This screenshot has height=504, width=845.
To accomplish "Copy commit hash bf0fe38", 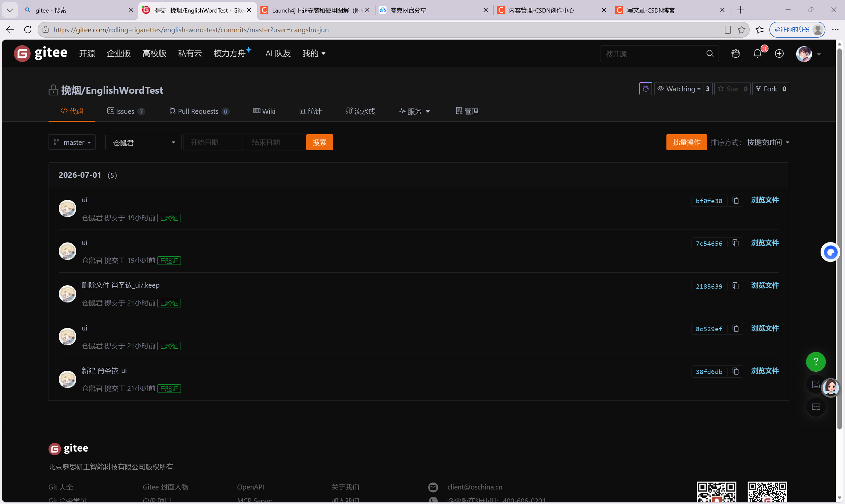I will pos(736,200).
